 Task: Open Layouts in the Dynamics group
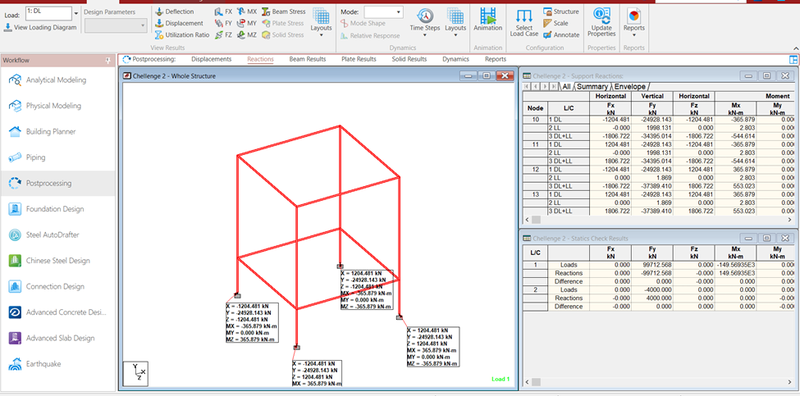455,22
